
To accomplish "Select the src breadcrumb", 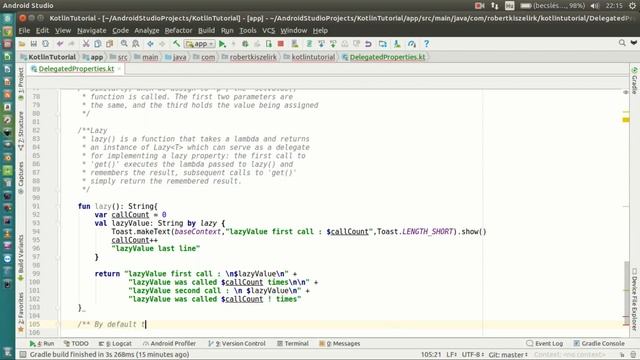I will pyautogui.click(x=119, y=57).
